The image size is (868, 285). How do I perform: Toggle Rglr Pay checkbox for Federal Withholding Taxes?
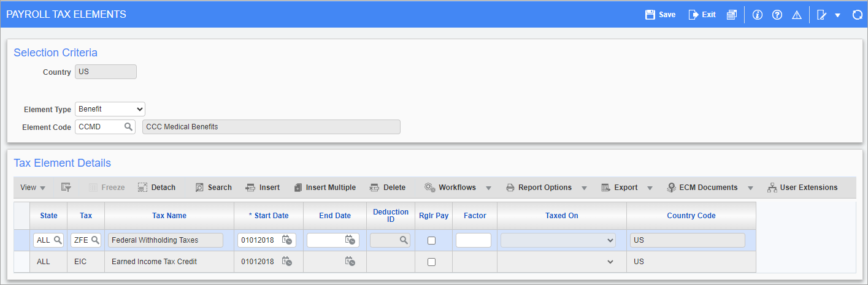pos(432,241)
